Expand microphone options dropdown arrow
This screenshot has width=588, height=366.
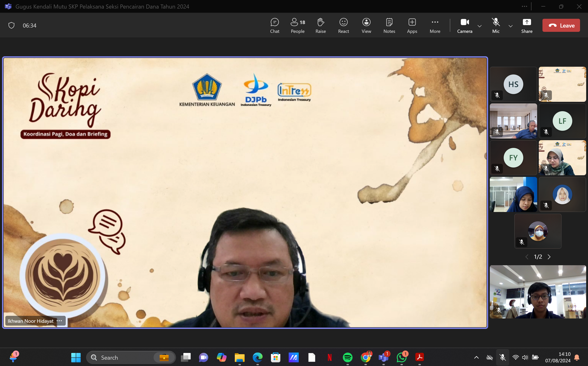coord(510,26)
